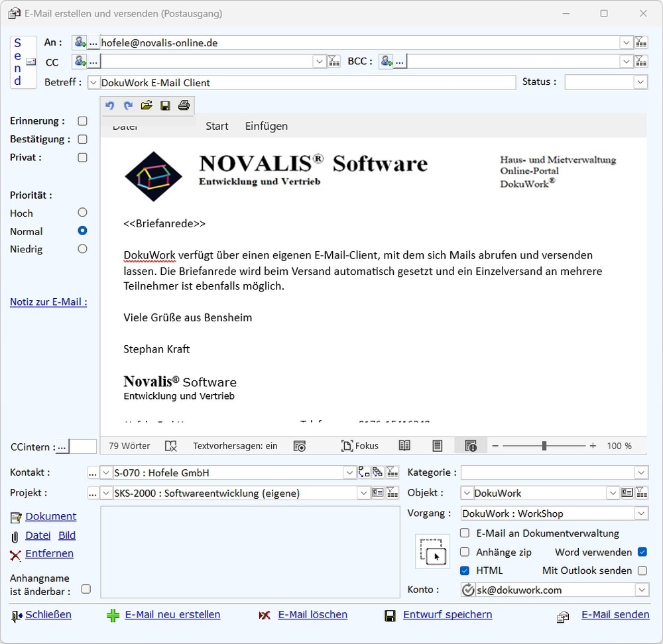
Task: Expand the Vorgang dropdown
Action: [641, 513]
